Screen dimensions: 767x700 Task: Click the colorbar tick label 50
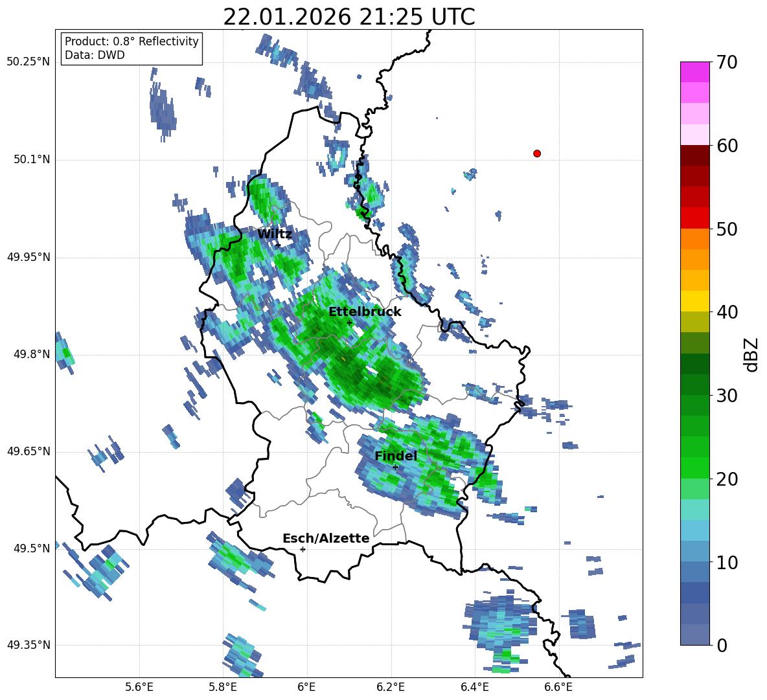pos(727,229)
